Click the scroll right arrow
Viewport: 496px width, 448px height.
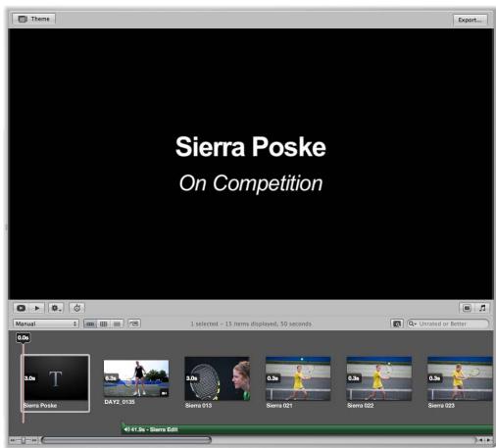coord(488,440)
